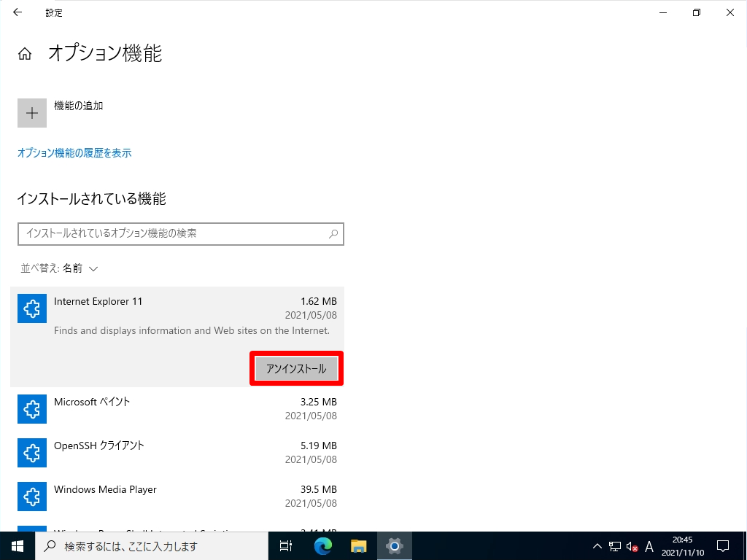This screenshot has height=560, width=747.
Task: Select the Internet Explorer 11 entry name
Action: click(x=98, y=301)
